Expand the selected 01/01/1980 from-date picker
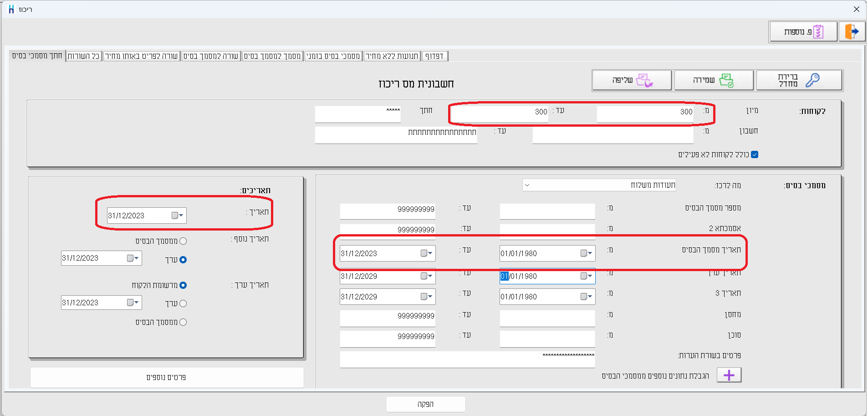Image resolution: width=868 pixels, height=416 pixels. click(590, 276)
